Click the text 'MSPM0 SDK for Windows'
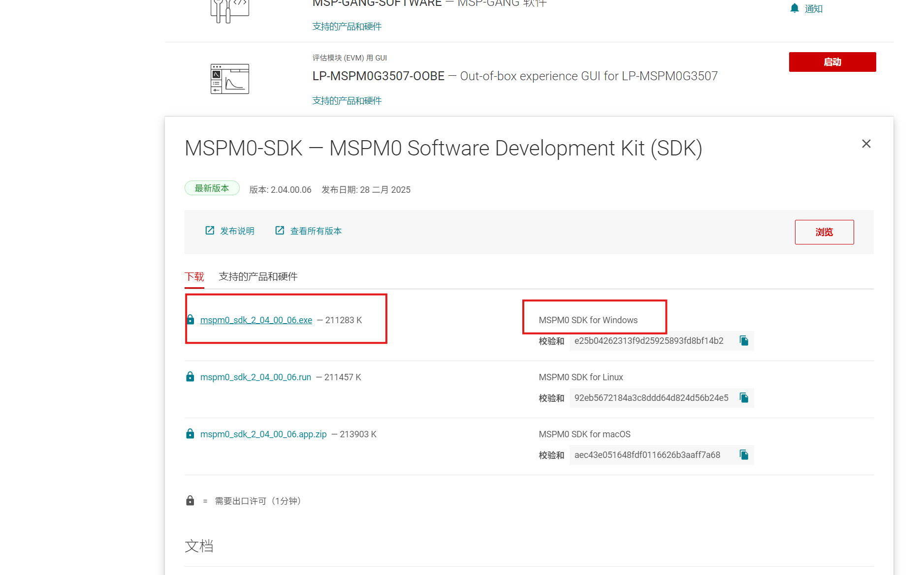 click(588, 320)
